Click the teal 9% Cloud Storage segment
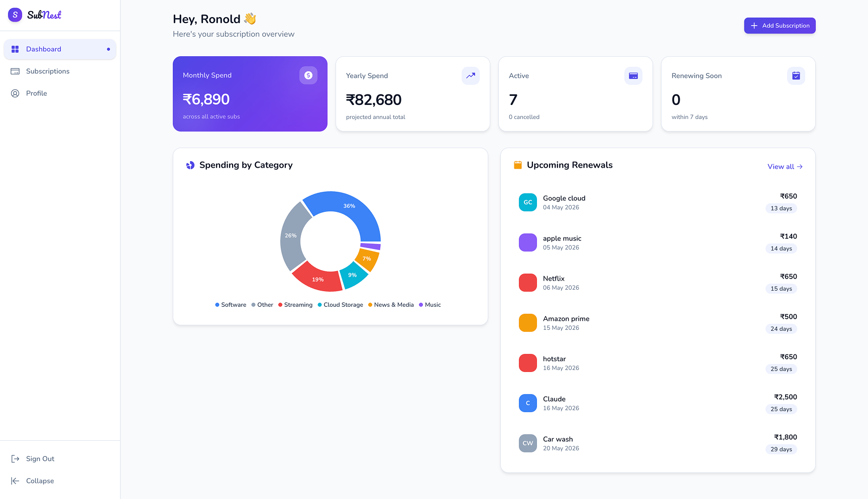 [x=353, y=275]
